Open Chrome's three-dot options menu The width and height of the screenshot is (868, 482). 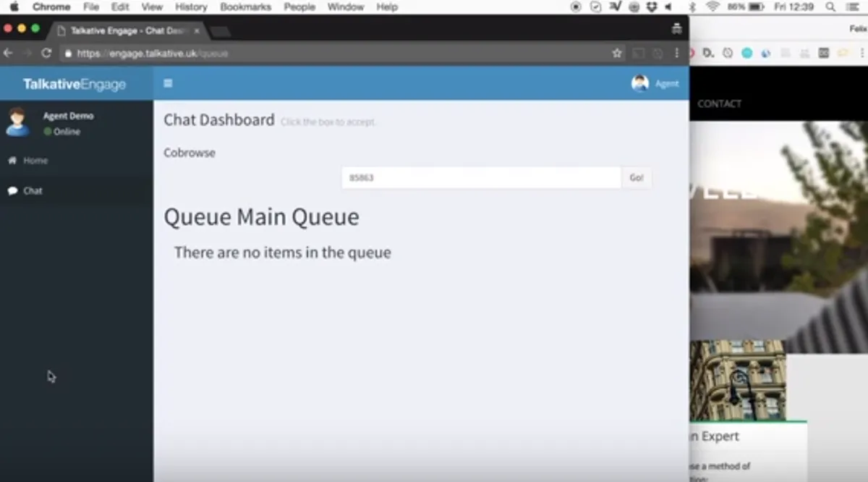tap(677, 53)
